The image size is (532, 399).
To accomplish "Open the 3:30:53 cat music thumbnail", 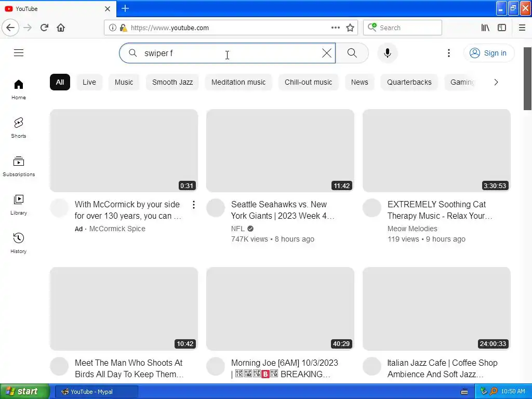I will point(436,151).
